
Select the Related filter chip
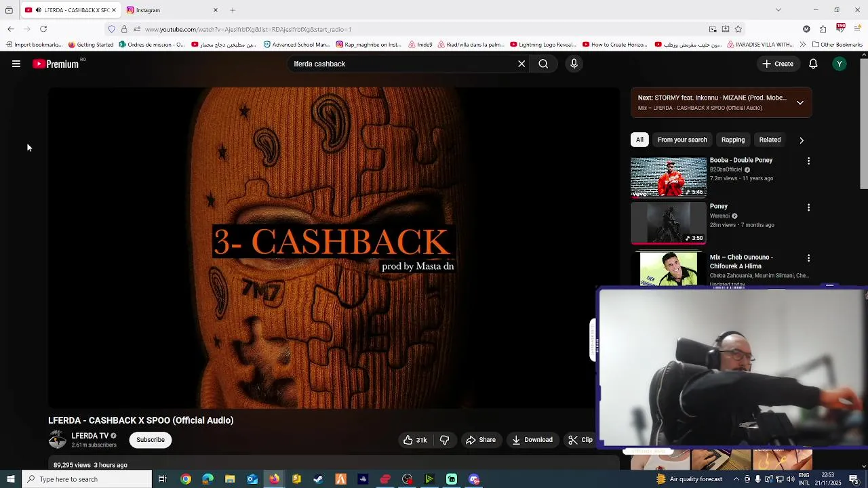[770, 140]
